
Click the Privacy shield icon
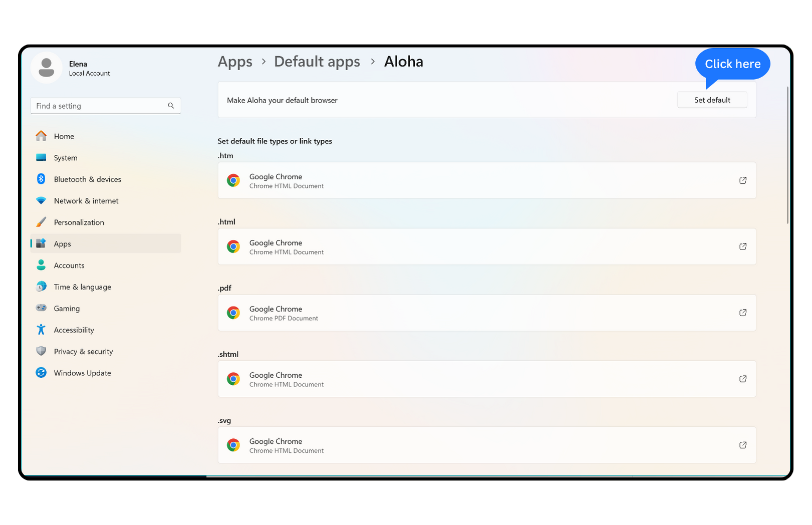(x=41, y=351)
